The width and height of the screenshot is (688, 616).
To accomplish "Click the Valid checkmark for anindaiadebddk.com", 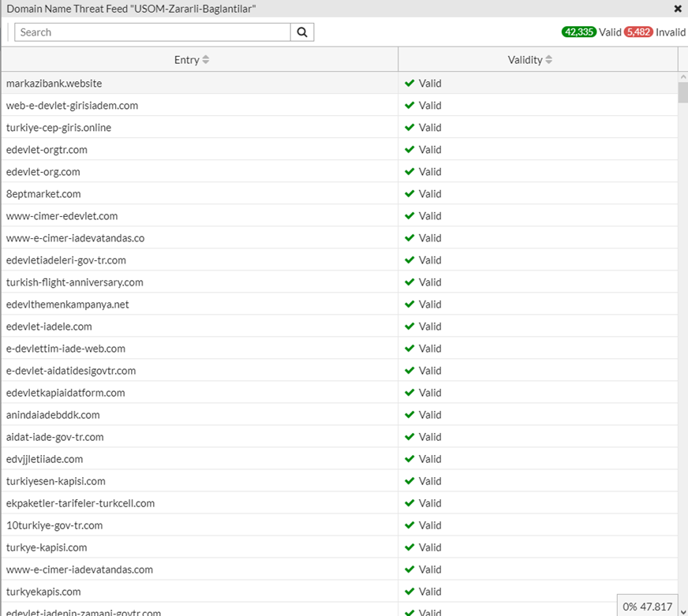I will tap(409, 415).
